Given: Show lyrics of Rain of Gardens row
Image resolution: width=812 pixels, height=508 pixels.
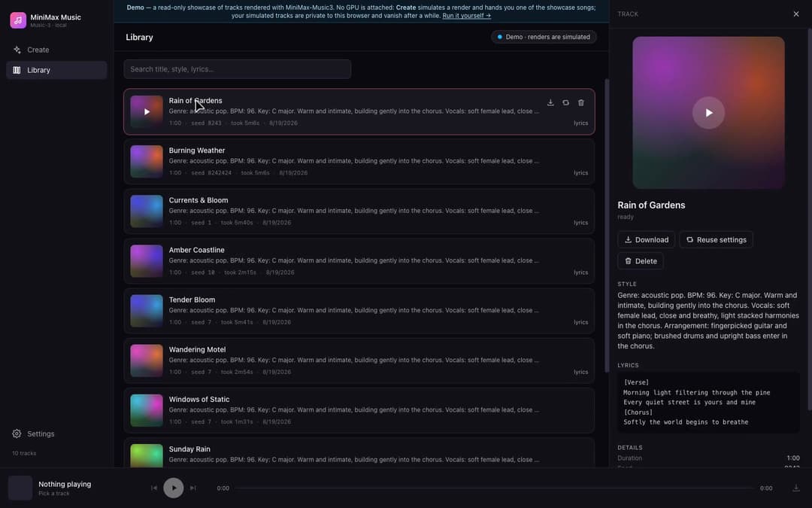Looking at the screenshot, I should point(580,123).
